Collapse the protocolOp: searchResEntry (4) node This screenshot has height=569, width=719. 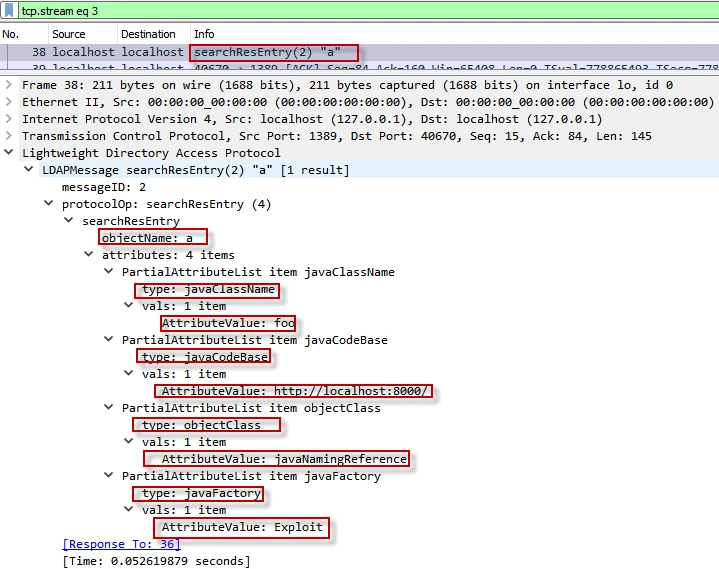(50, 205)
